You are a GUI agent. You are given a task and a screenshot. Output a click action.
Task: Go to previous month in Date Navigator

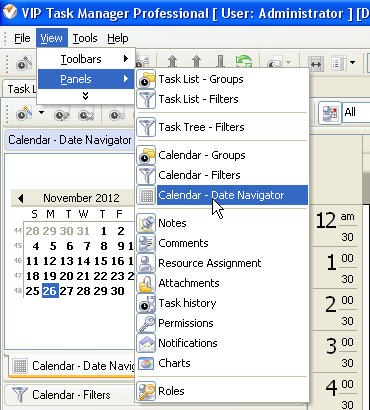point(21,198)
